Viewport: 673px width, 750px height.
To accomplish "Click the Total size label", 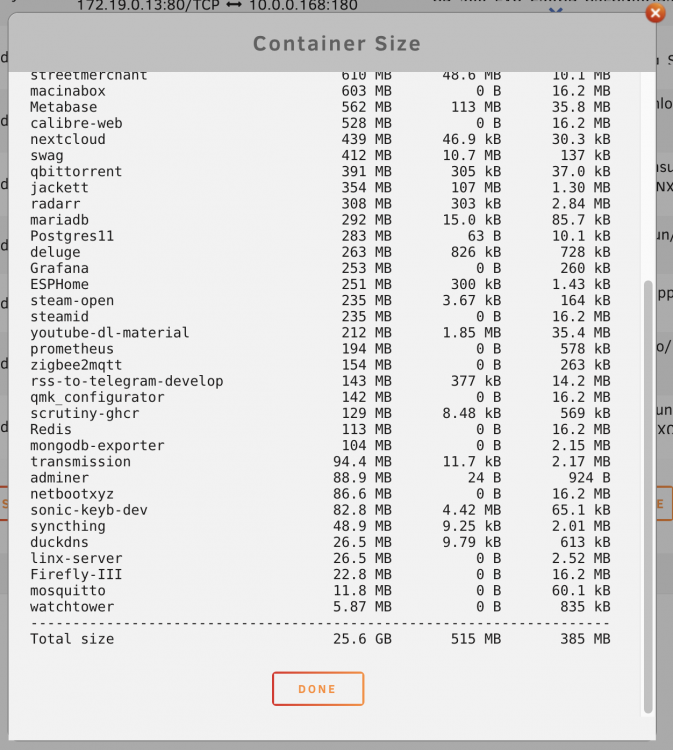I will click(x=72, y=639).
